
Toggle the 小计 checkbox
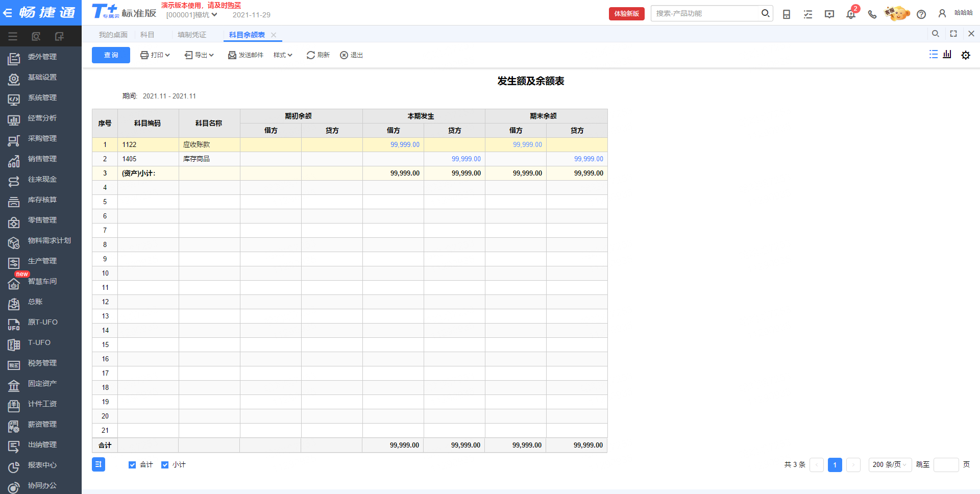point(165,465)
